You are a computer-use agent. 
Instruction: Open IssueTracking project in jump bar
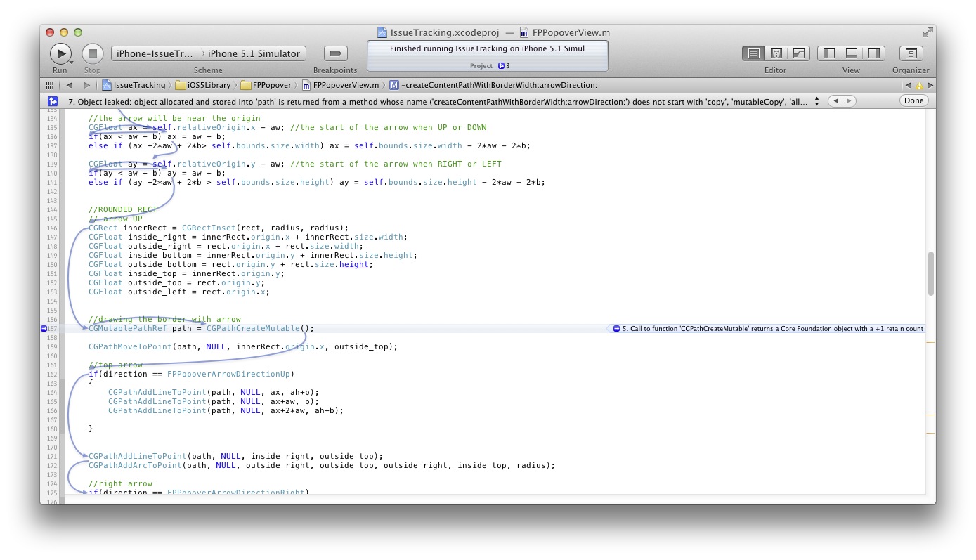pos(134,85)
